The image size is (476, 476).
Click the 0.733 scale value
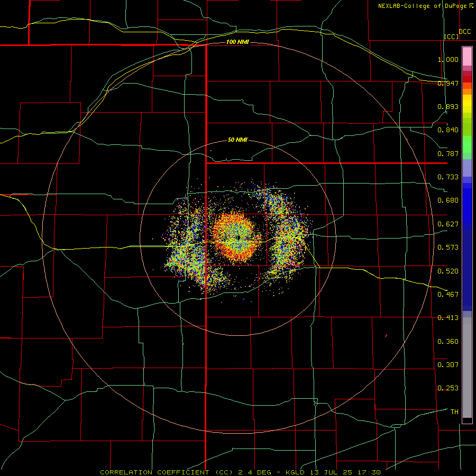(448, 177)
